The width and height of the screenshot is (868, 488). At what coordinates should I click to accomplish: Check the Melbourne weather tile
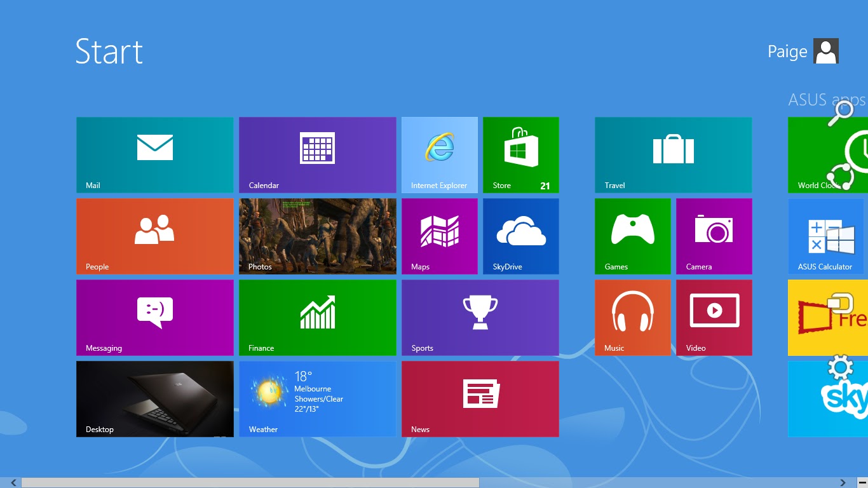(318, 398)
